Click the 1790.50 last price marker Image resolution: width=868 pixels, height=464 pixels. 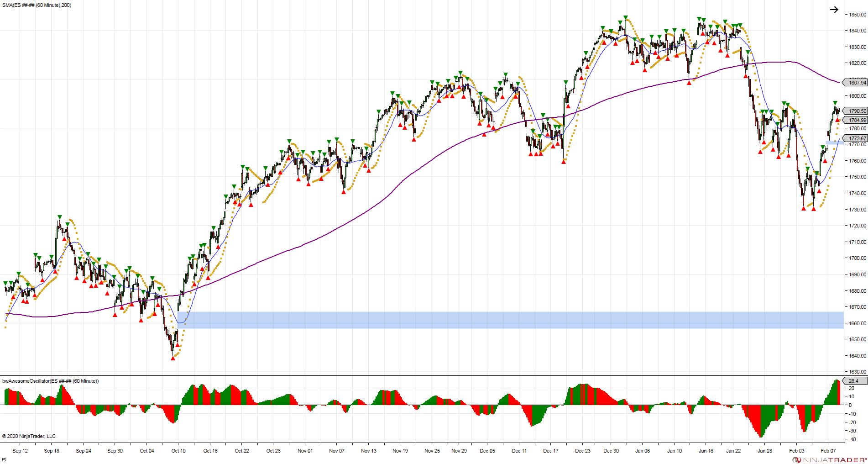pos(855,111)
